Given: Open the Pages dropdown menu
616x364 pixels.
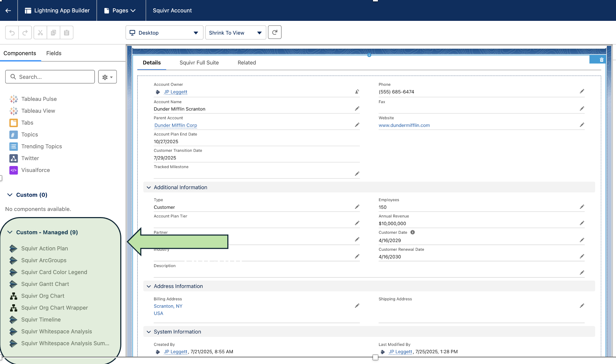Looking at the screenshot, I should 120,10.
